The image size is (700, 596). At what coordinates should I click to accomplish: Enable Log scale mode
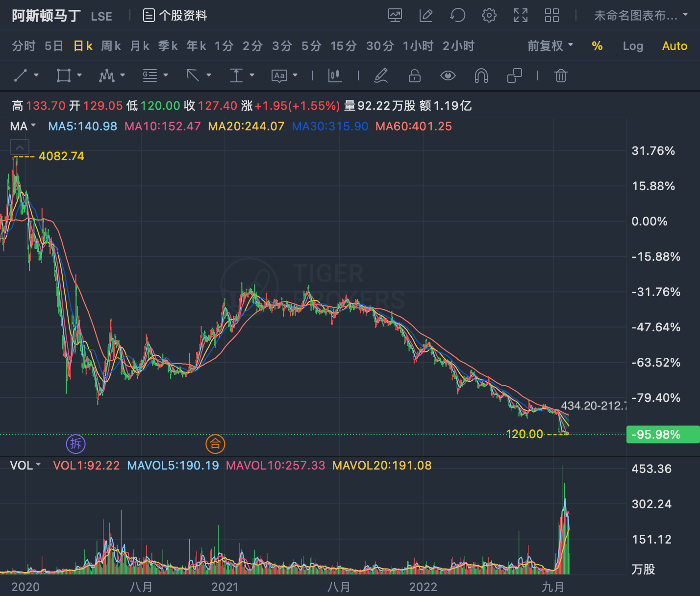coord(633,46)
